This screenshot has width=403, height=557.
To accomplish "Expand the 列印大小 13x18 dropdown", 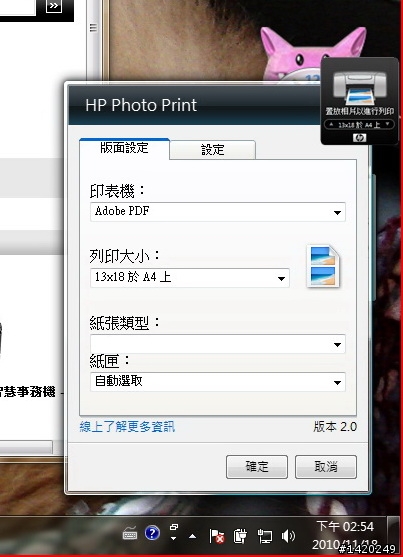I will coord(190,278).
